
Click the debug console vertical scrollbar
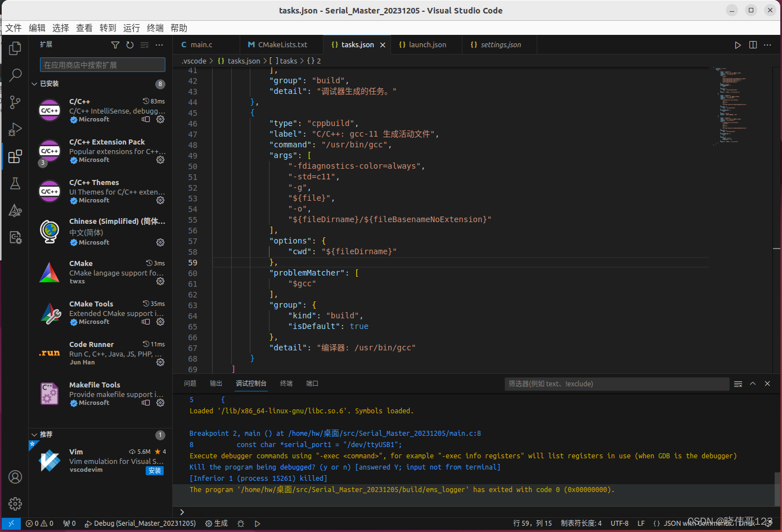[777, 489]
